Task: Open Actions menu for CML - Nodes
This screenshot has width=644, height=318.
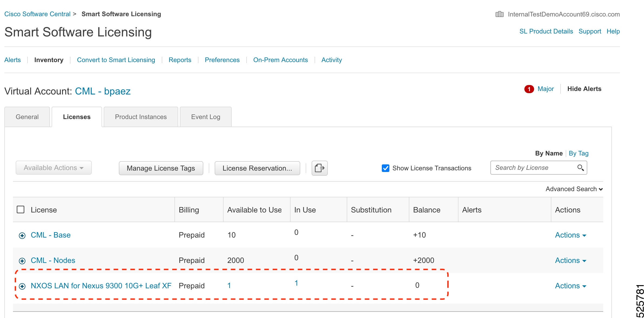Action: coord(571,261)
